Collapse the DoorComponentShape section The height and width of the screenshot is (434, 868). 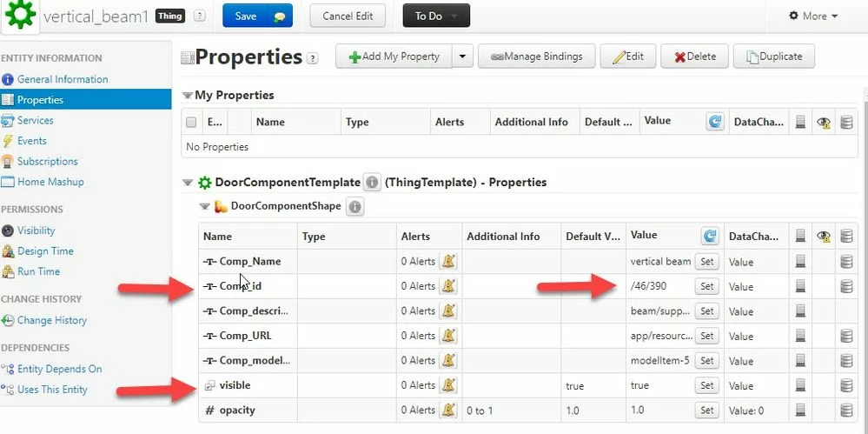(x=205, y=207)
